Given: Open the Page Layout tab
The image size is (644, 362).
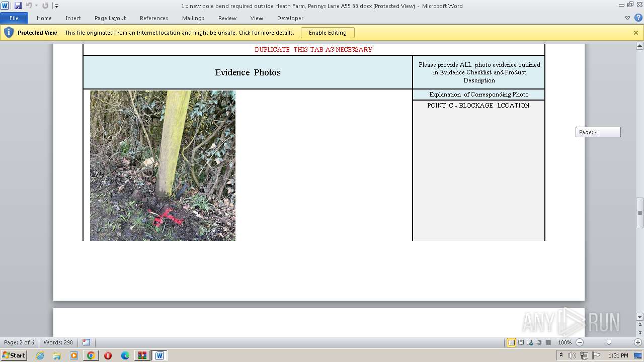Looking at the screenshot, I should click(110, 18).
